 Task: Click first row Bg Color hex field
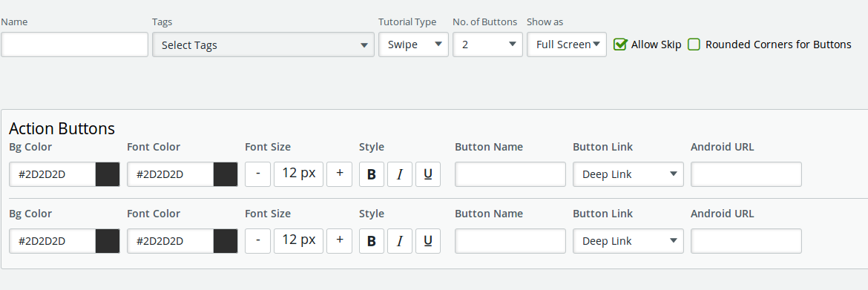tap(53, 174)
